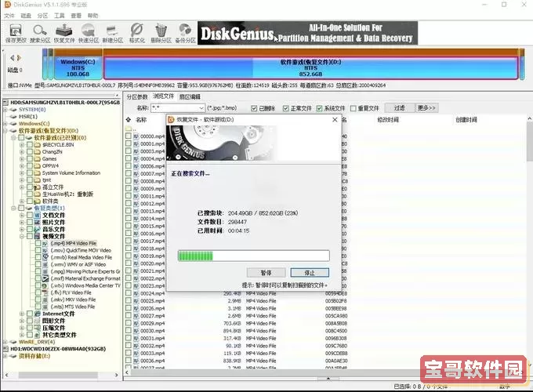Select the 软件游戏(D:) partition block
Screen dimensions: 533x392
point(310,68)
